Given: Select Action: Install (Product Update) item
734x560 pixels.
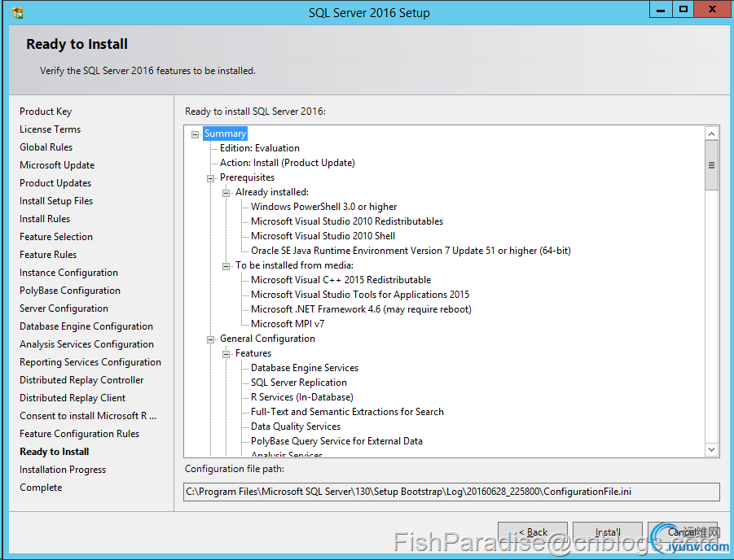Looking at the screenshot, I should click(288, 163).
